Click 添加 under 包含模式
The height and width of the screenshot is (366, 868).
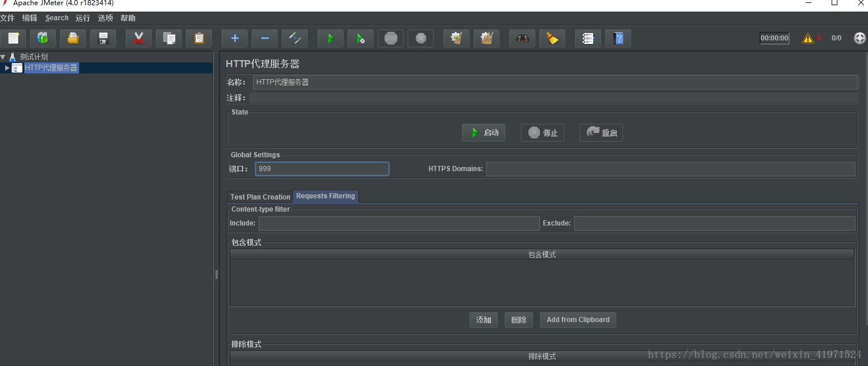(483, 320)
